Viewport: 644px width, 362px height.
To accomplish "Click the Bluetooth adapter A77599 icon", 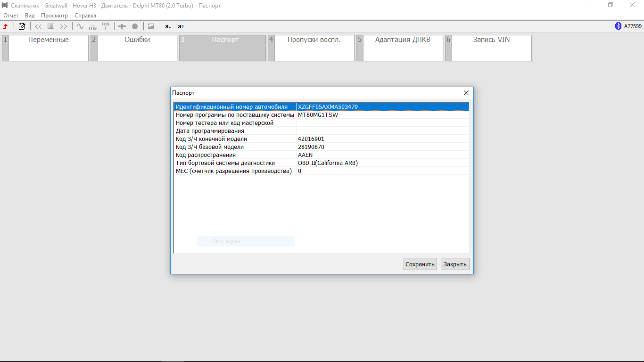I will [x=618, y=26].
